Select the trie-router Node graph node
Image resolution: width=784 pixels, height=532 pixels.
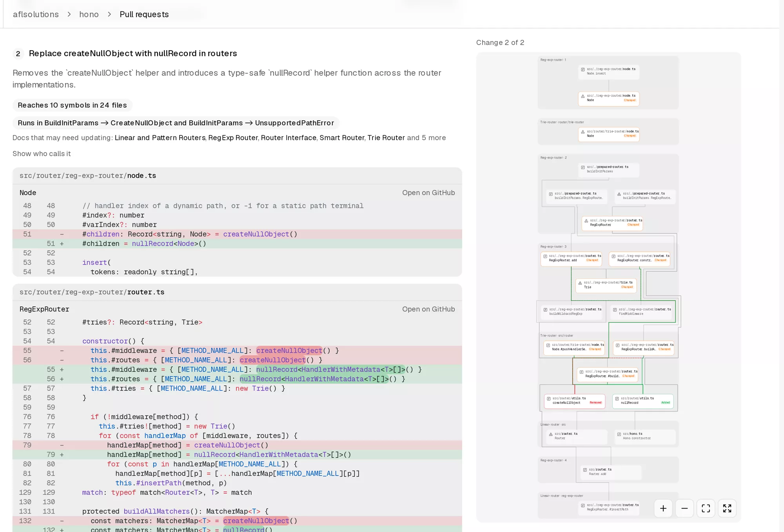pyautogui.click(x=608, y=134)
